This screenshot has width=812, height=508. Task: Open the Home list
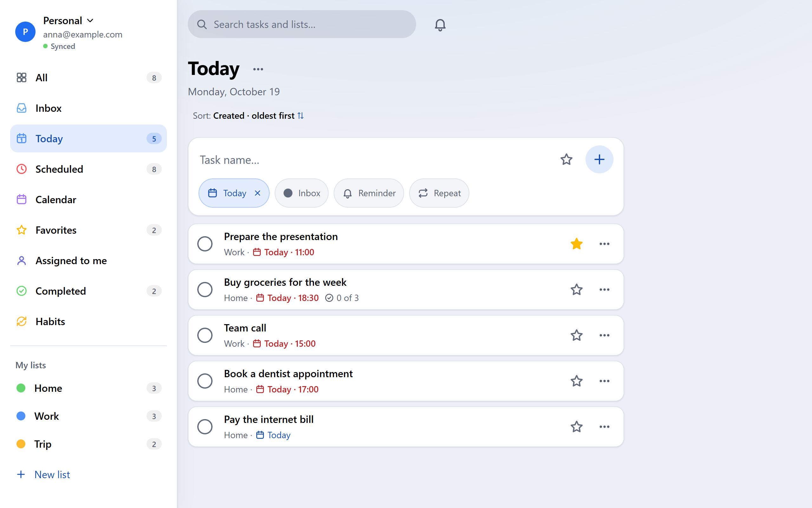tap(88, 388)
